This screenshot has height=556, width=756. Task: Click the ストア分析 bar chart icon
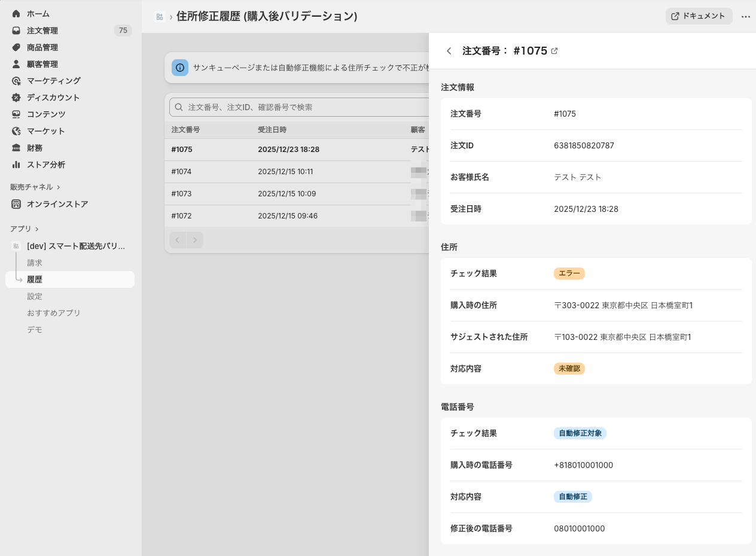[x=16, y=165]
